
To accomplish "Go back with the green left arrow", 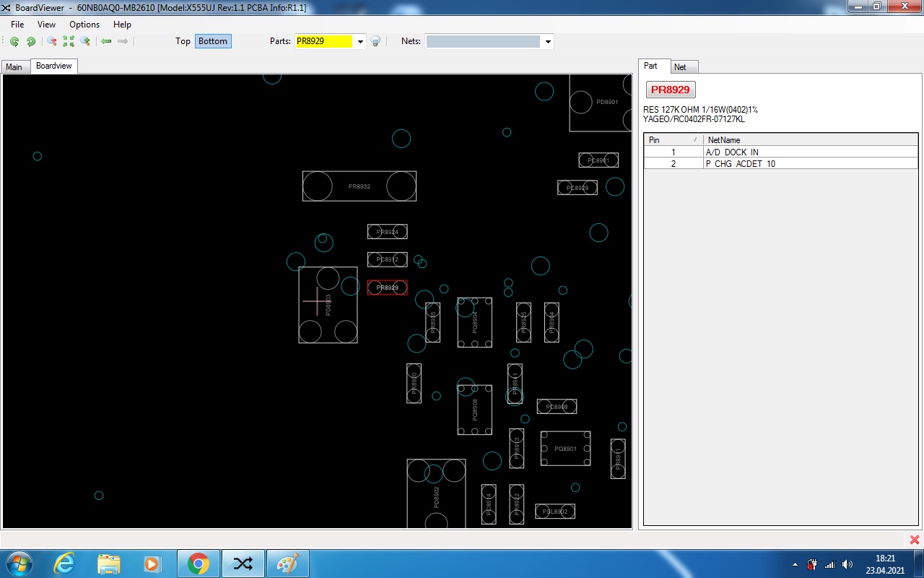I will click(106, 41).
